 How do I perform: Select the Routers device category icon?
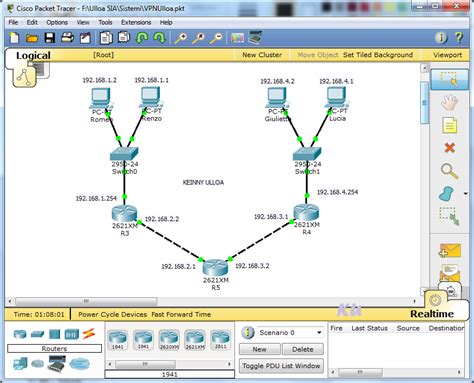(x=20, y=334)
